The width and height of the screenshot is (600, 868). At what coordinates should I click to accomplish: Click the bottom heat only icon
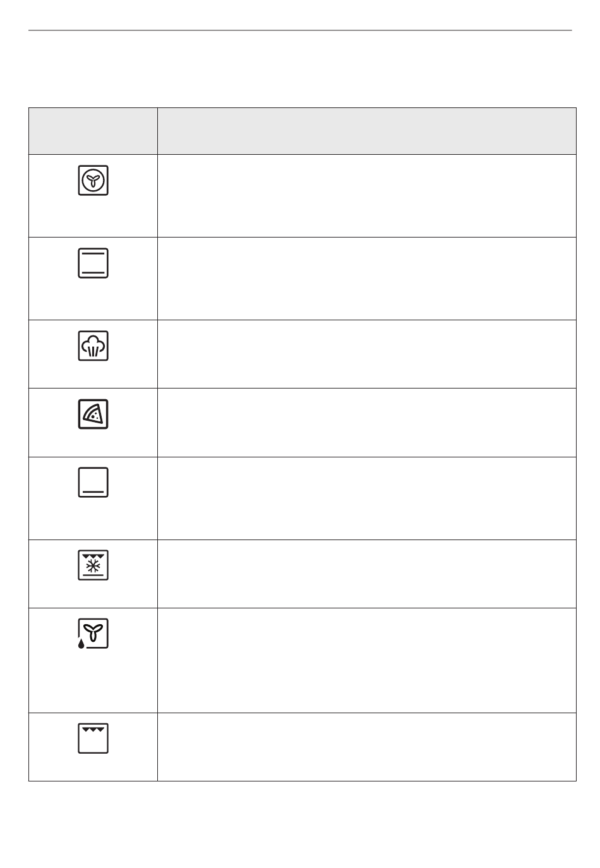[x=93, y=483]
